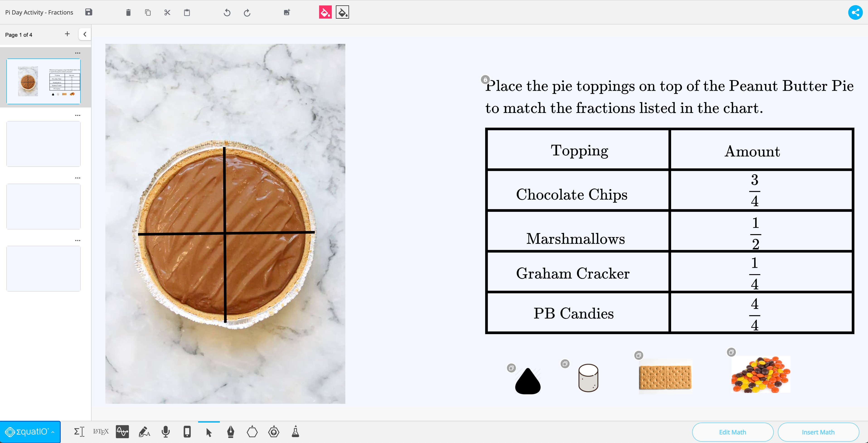Collapse the page thumbnails panel

coord(85,34)
